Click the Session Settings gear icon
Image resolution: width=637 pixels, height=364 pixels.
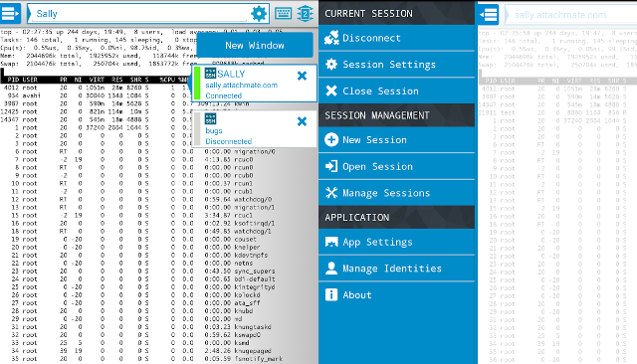coord(331,64)
